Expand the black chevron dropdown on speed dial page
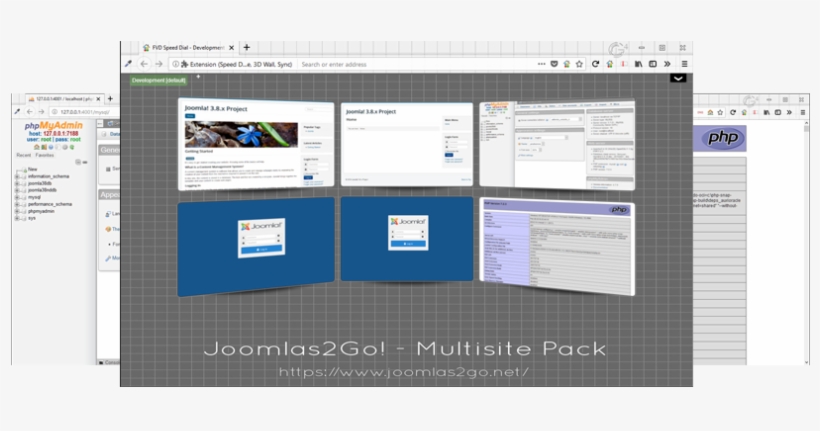Screen dimensions: 820x431 pos(678,78)
